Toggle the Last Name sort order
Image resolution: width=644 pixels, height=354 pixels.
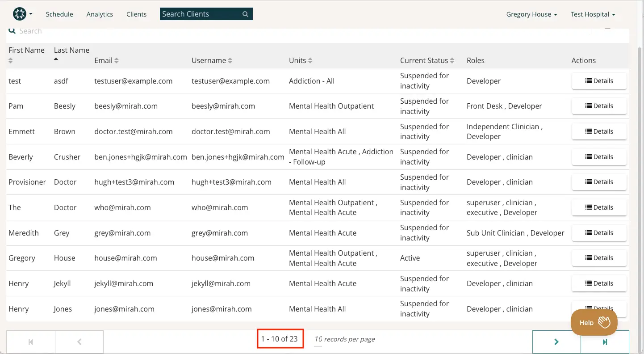click(x=56, y=59)
